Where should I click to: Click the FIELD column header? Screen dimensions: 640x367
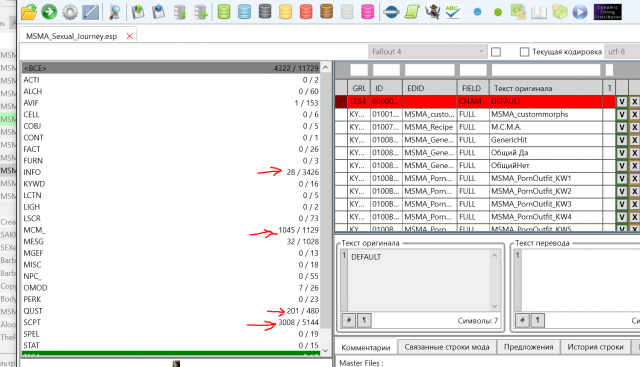click(473, 88)
